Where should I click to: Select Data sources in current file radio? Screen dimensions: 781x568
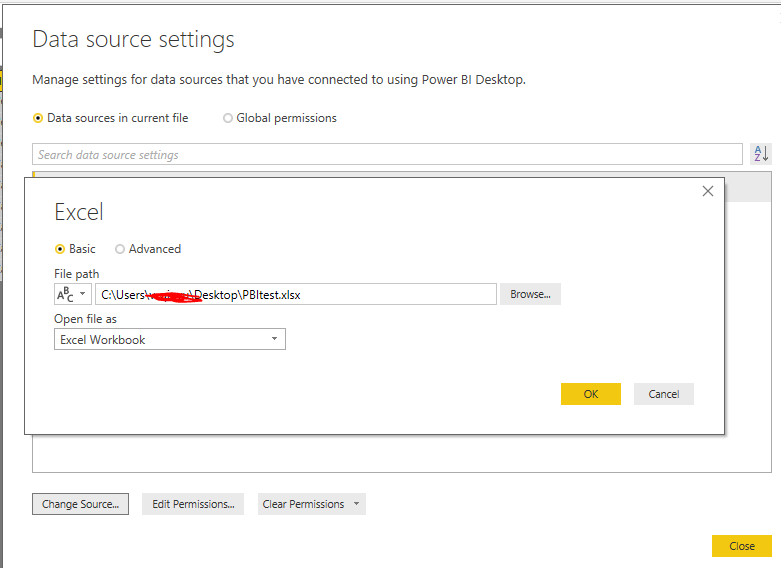[x=38, y=118]
